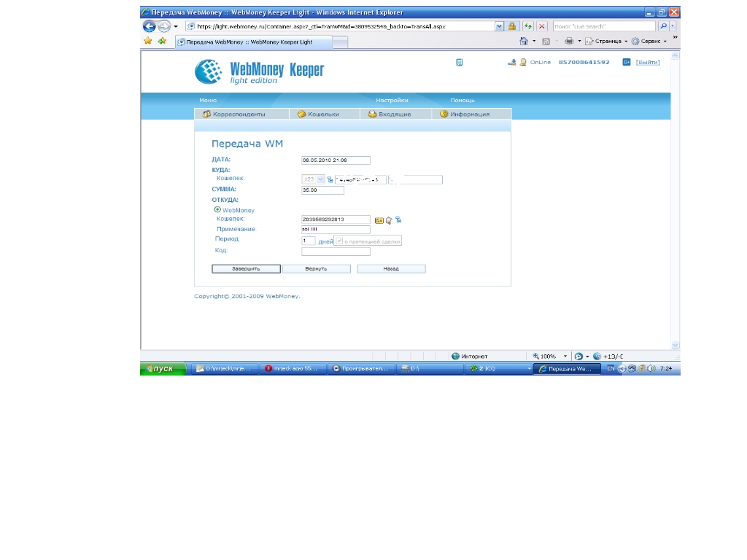Open the Windows пуск start button
Image resolution: width=747 pixels, height=560 pixels.
(163, 368)
